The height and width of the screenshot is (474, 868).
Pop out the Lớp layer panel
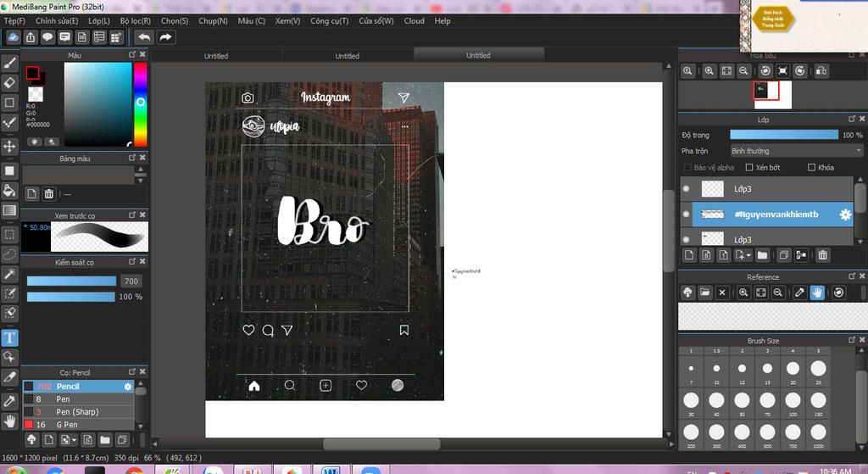(x=852, y=119)
